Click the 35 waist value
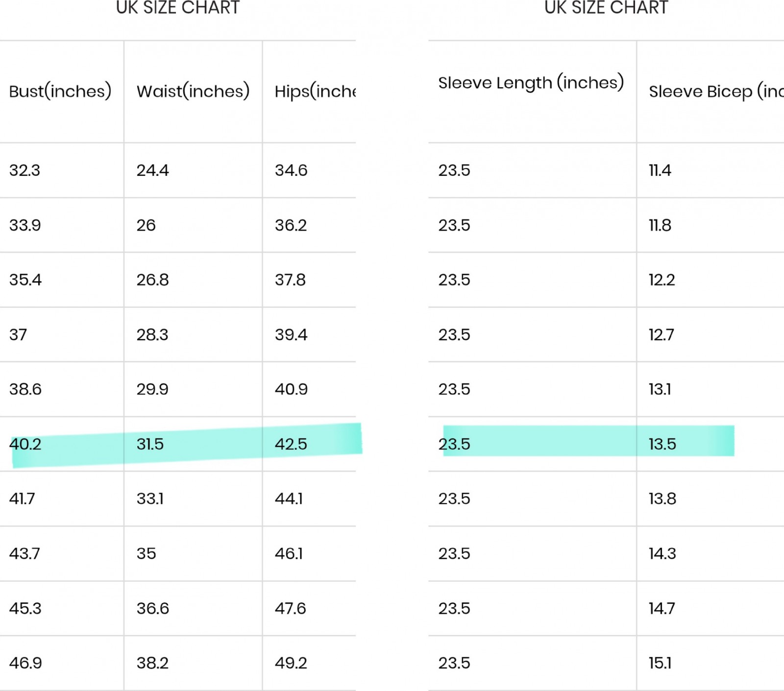Image resolution: width=784 pixels, height=691 pixels. [x=146, y=553]
